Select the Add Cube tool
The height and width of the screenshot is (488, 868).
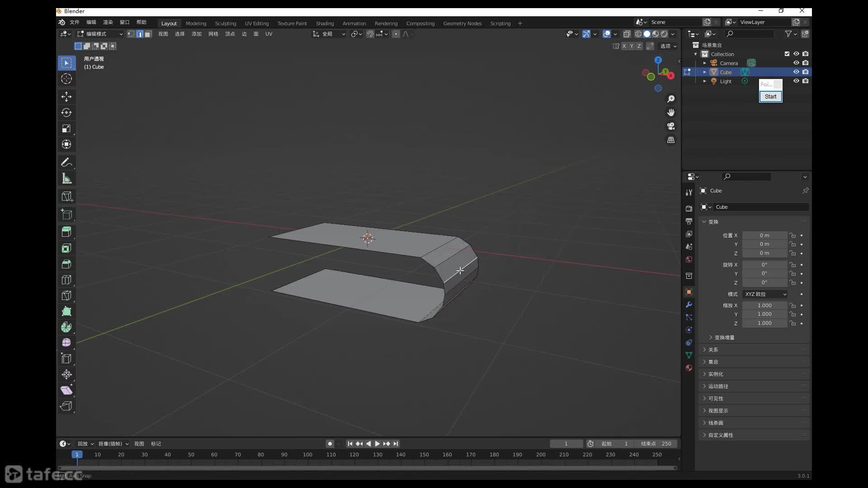coord(66,214)
